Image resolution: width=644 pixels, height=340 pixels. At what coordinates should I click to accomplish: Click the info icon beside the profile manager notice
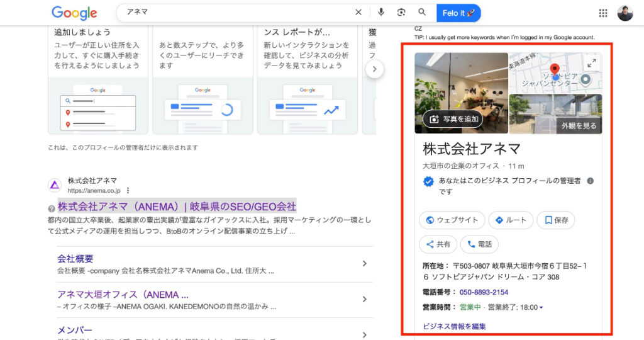click(x=590, y=181)
